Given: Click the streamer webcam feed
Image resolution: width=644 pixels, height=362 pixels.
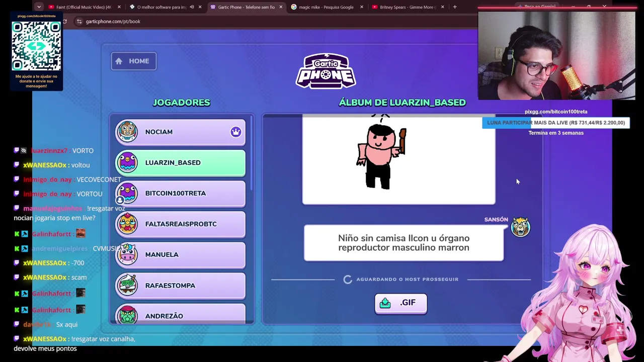Looking at the screenshot, I should (x=556, y=55).
